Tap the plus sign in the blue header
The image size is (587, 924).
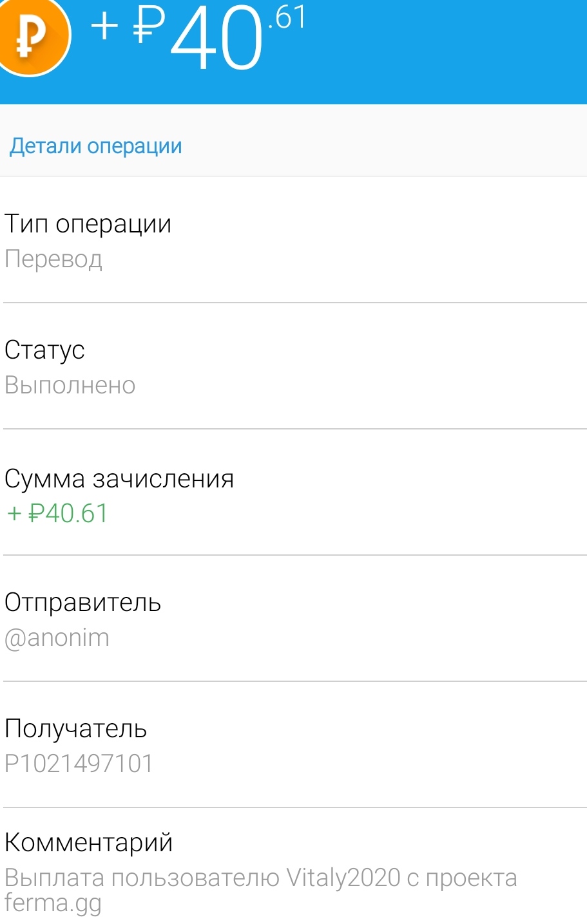coord(104,27)
